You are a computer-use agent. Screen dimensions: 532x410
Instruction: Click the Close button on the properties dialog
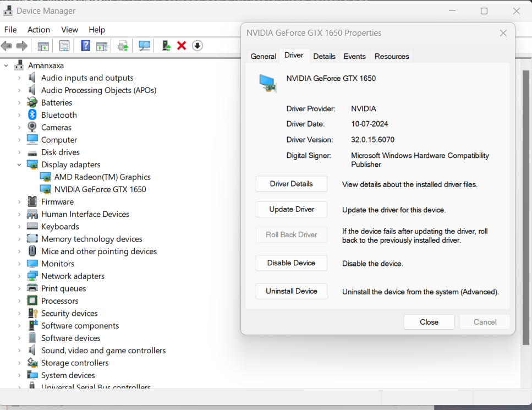[429, 321]
